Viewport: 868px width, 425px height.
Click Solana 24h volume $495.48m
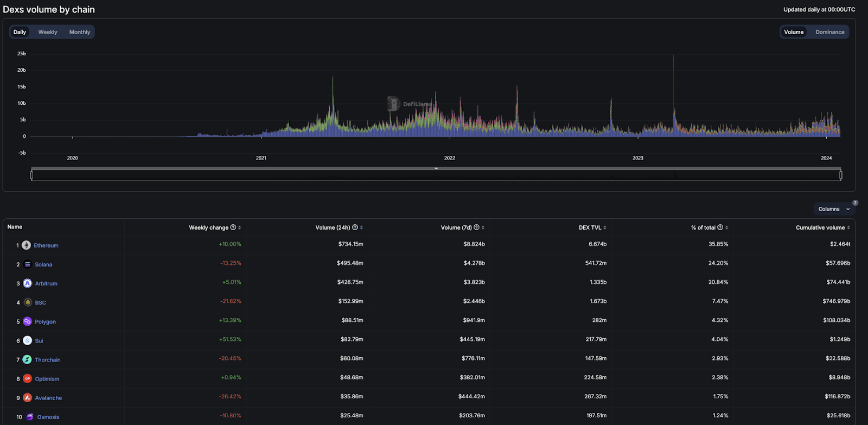pos(350,263)
